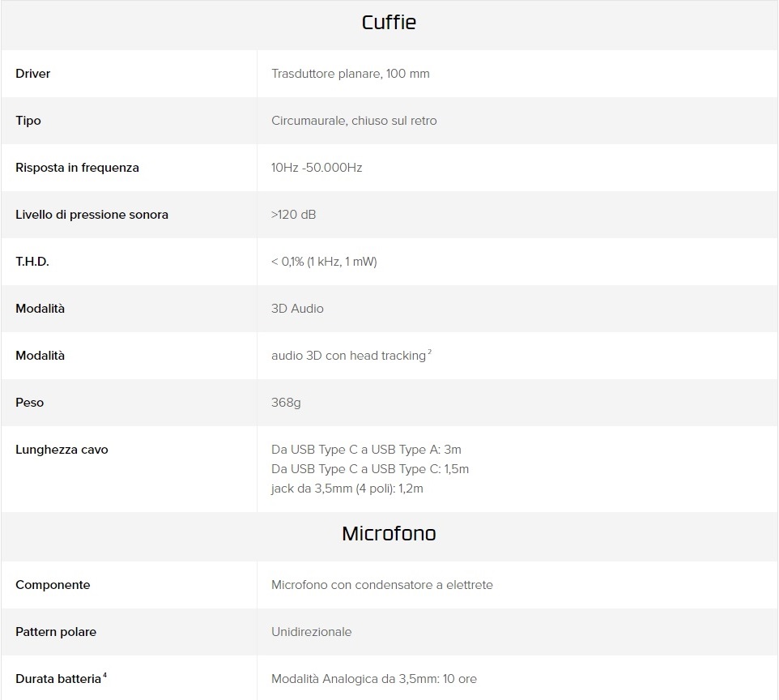Select "Circumaurale, chiuso sul retro" text
This screenshot has width=779, height=700.
click(354, 121)
